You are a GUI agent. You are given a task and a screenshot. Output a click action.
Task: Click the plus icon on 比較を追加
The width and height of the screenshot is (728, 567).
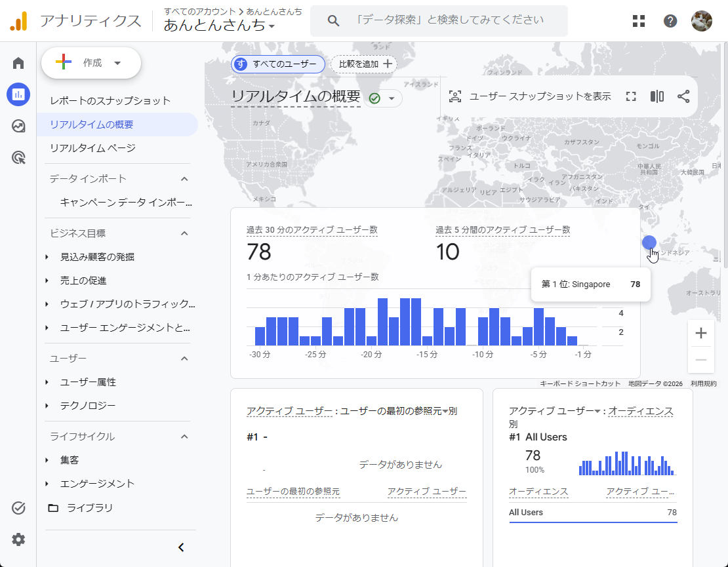pyautogui.click(x=388, y=64)
